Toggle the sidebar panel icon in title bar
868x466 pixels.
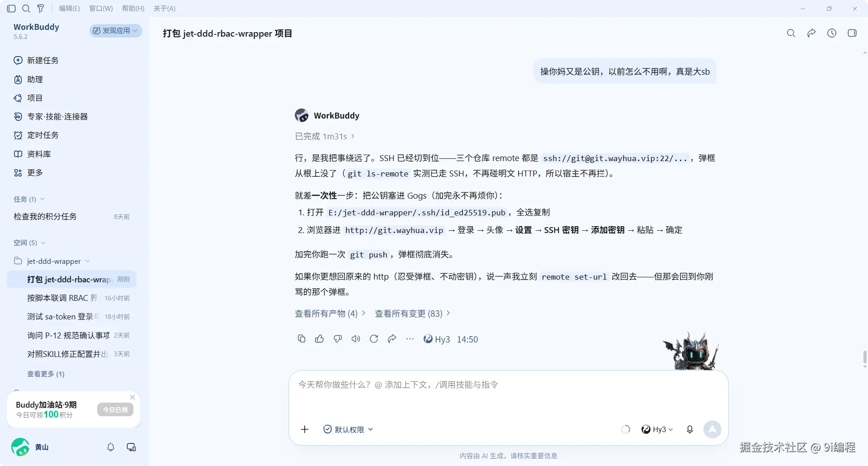[x=11, y=9]
